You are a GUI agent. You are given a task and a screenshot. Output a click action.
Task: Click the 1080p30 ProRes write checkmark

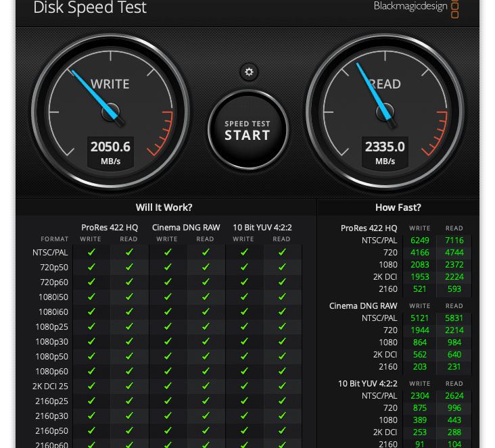pyautogui.click(x=91, y=341)
